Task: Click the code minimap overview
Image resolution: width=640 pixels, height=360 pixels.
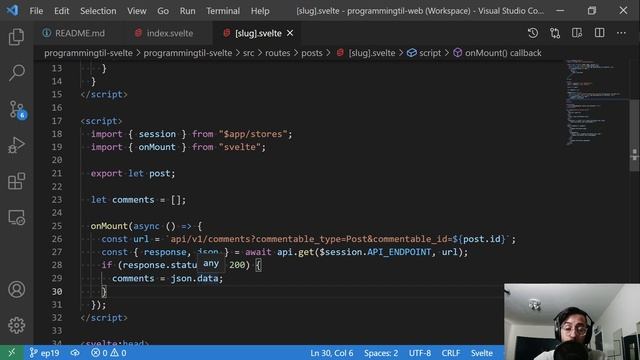Action: (x=596, y=102)
